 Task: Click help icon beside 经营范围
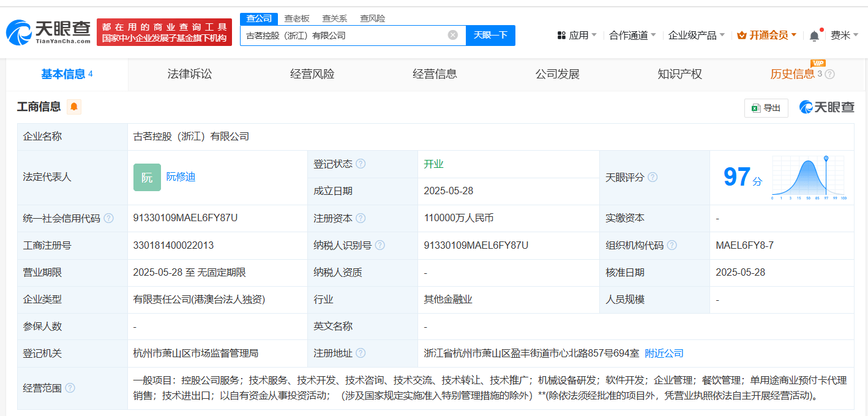coord(70,388)
